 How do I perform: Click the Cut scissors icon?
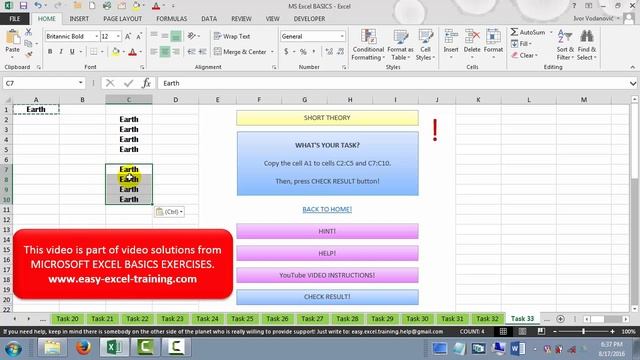pos(28,32)
